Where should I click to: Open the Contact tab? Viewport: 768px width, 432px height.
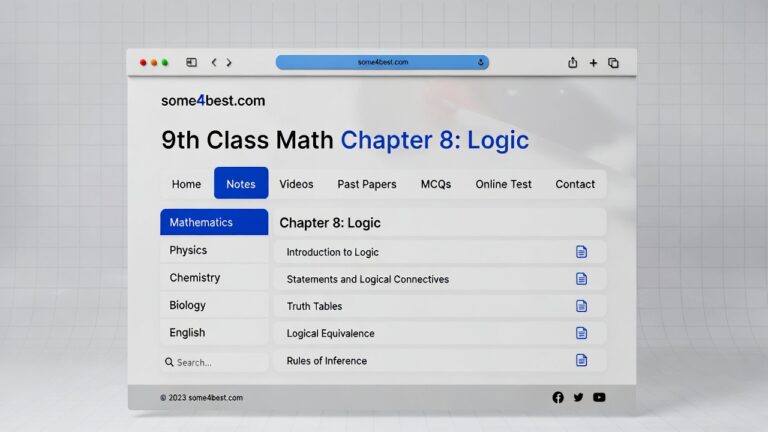[x=575, y=184]
